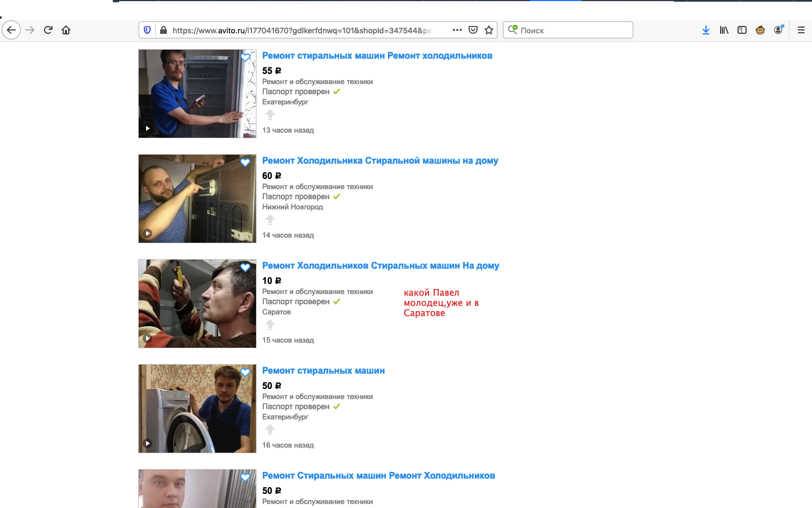This screenshot has width=812, height=508.
Task: Open photo of the 16 часов назад listing
Action: click(197, 409)
